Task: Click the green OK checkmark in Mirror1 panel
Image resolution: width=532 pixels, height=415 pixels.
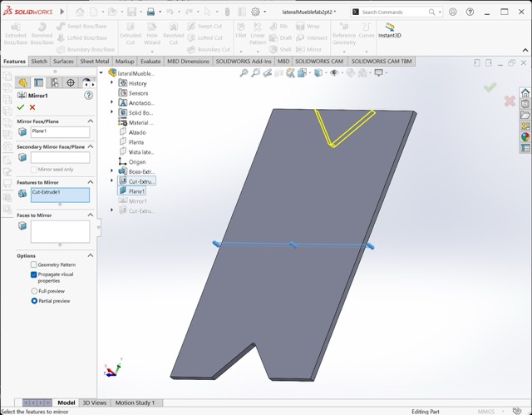Action: [x=21, y=107]
